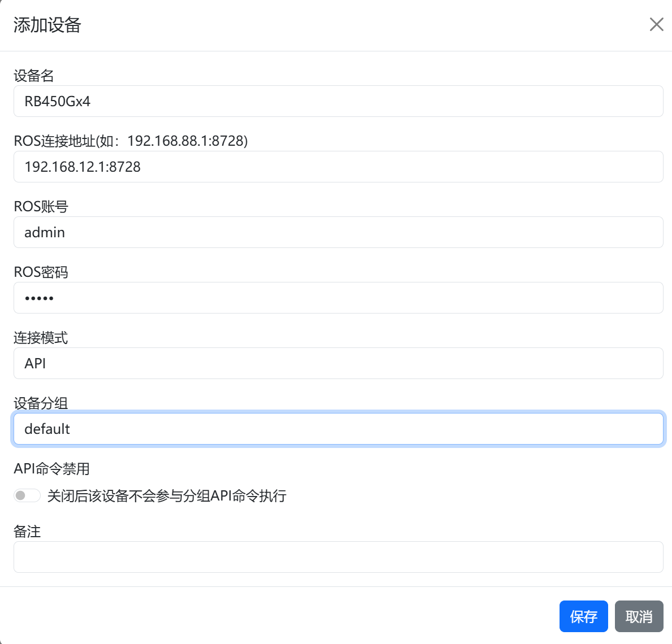Click the ROS连接地址 label above address field

(131, 141)
